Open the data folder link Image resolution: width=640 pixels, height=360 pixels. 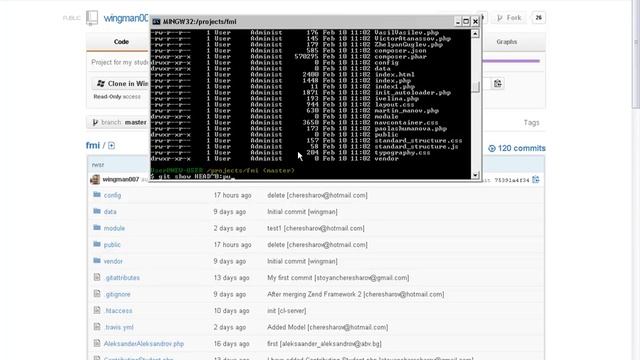pyautogui.click(x=110, y=212)
